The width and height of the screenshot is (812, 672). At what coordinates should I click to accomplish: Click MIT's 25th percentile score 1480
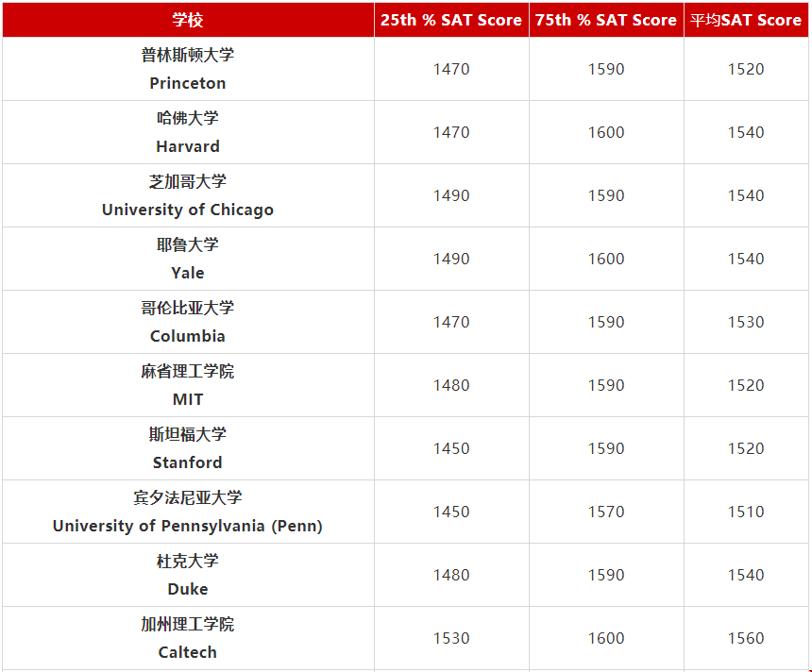pyautogui.click(x=451, y=385)
